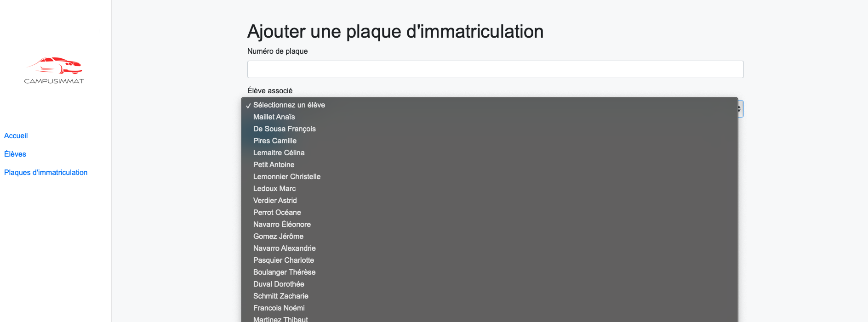Image resolution: width=868 pixels, height=322 pixels.
Task: Pick Perrot Océane from the list
Action: (490, 213)
